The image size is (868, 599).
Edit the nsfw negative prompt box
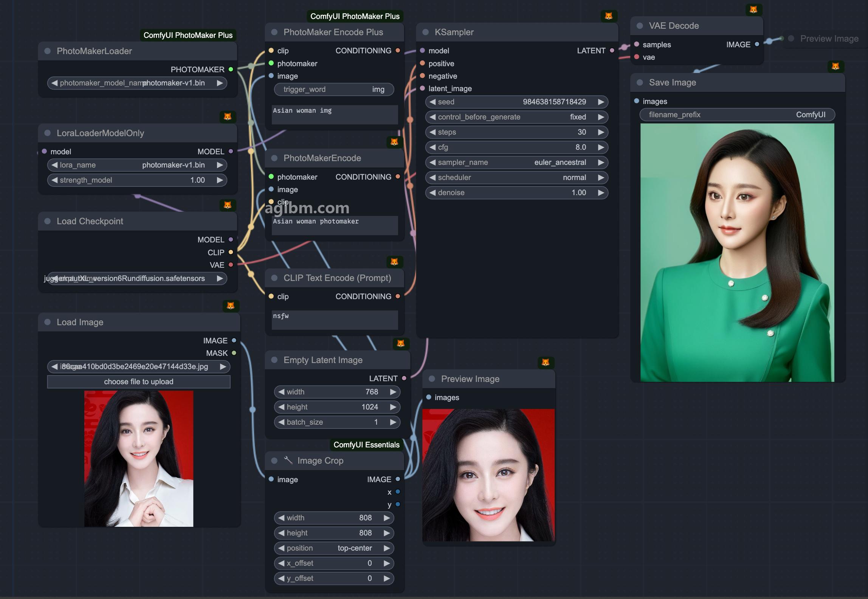(335, 320)
